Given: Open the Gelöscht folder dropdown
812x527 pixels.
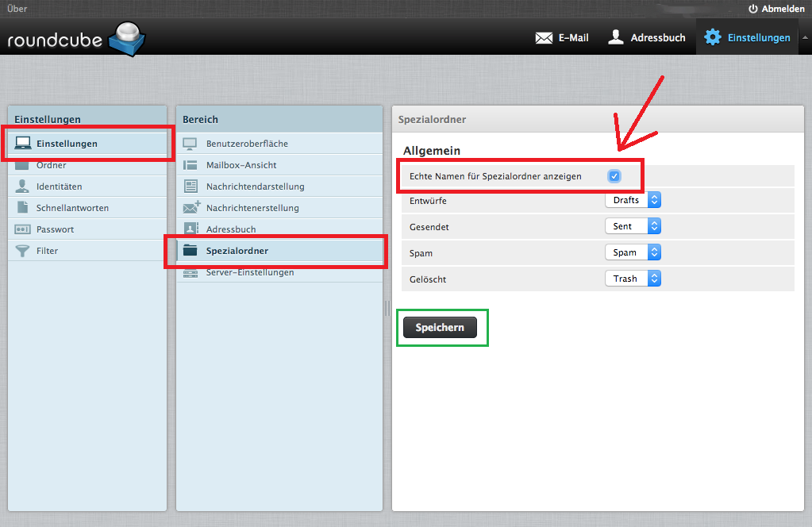Looking at the screenshot, I should [633, 279].
